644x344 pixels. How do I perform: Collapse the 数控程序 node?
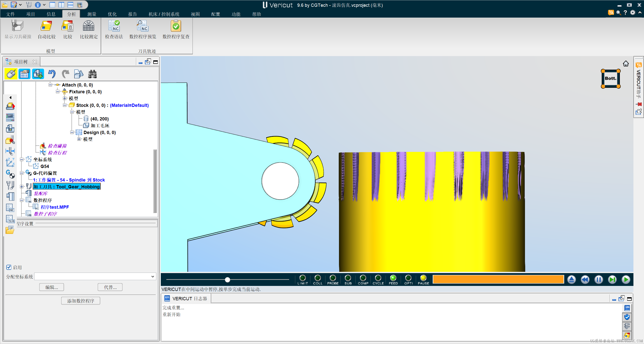pyautogui.click(x=22, y=200)
